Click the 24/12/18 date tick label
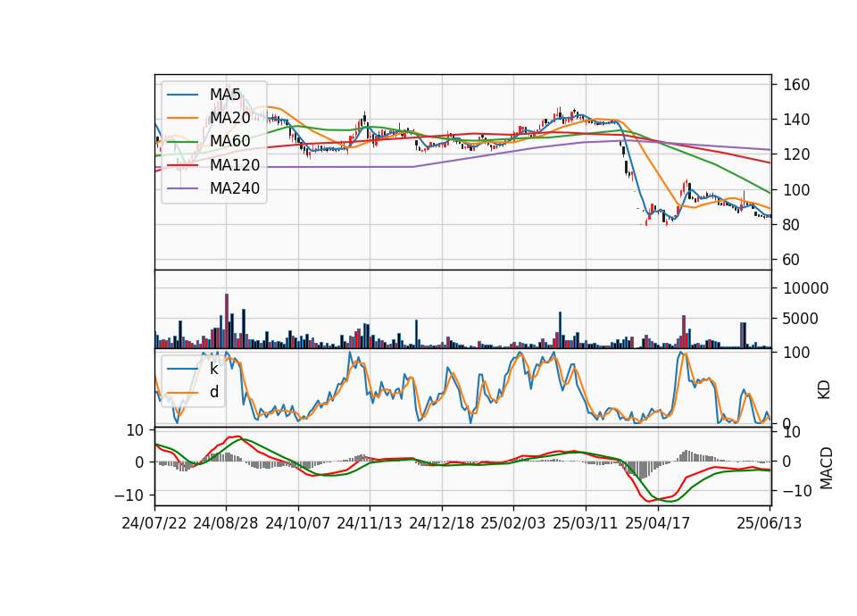 click(442, 523)
